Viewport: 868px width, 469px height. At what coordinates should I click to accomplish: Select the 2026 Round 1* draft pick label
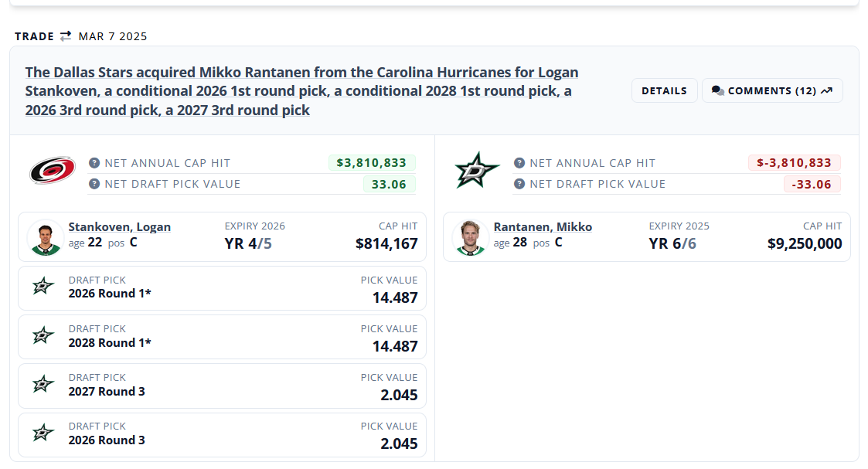tap(110, 294)
